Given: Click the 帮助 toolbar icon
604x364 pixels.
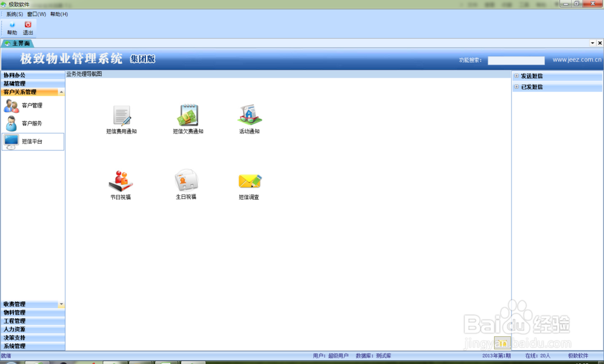Looking at the screenshot, I should 12,28.
